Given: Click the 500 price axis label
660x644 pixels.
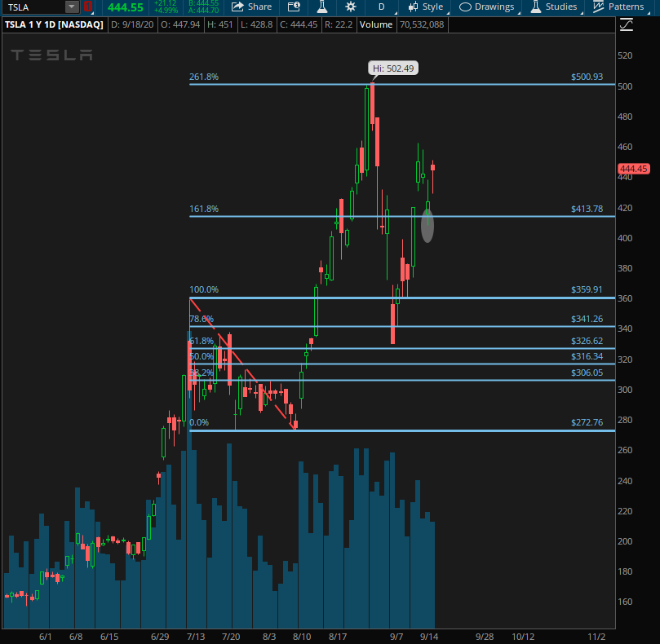Looking at the screenshot, I should tap(625, 86).
